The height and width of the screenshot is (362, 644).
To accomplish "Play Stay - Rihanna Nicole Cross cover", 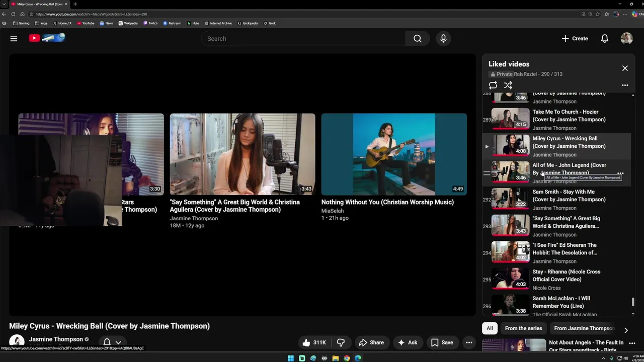I will point(556,280).
